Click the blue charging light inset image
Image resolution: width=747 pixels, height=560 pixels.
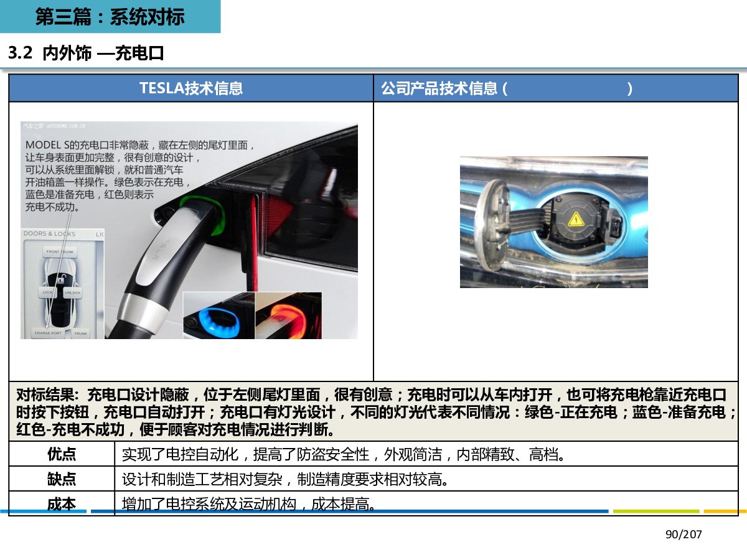tap(218, 315)
